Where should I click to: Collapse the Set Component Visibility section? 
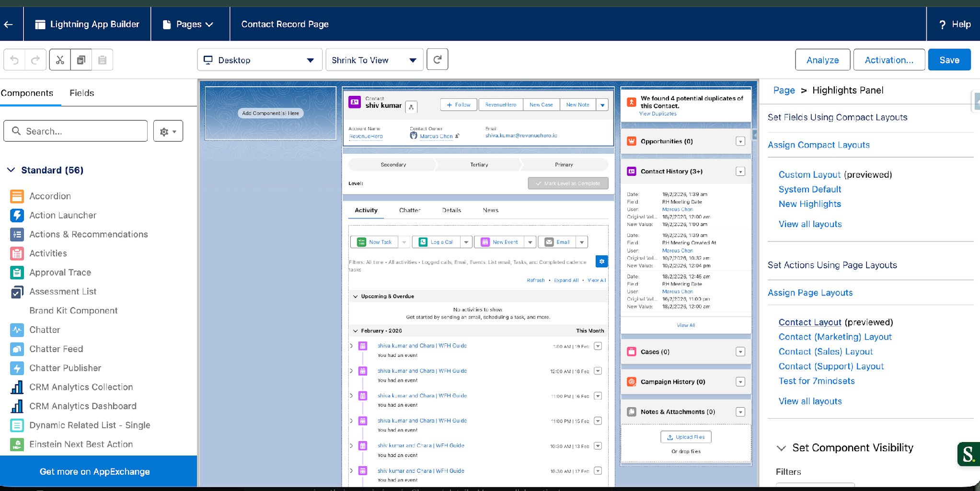781,448
